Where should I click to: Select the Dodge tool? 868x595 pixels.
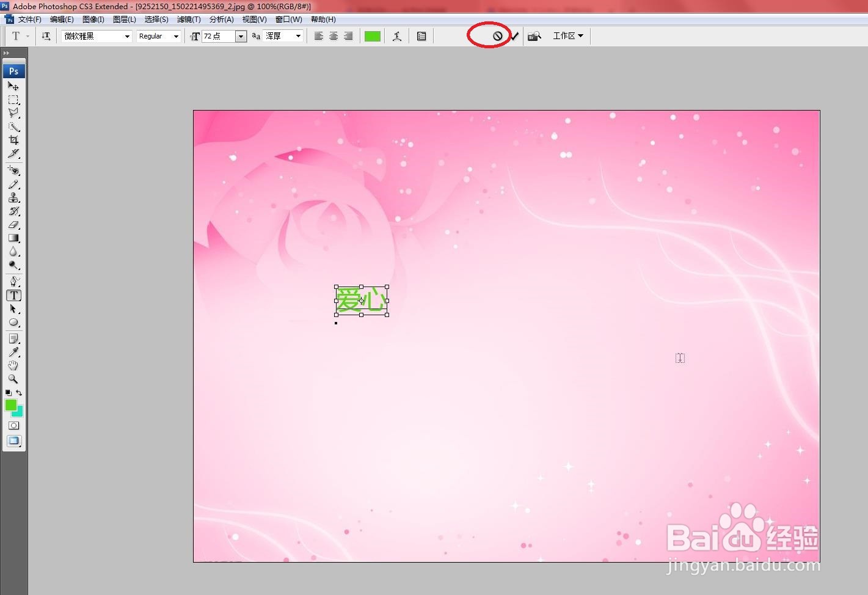[13, 265]
